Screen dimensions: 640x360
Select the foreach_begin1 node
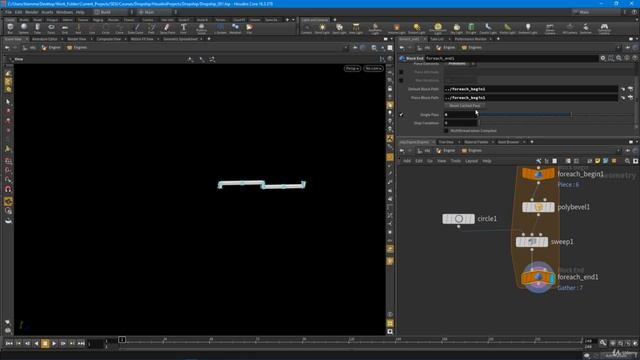point(538,174)
